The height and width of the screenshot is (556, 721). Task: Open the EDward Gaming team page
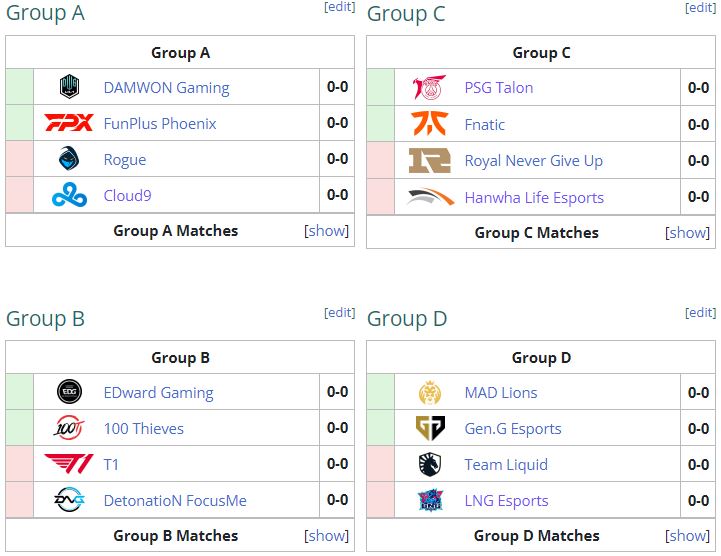coord(158,393)
